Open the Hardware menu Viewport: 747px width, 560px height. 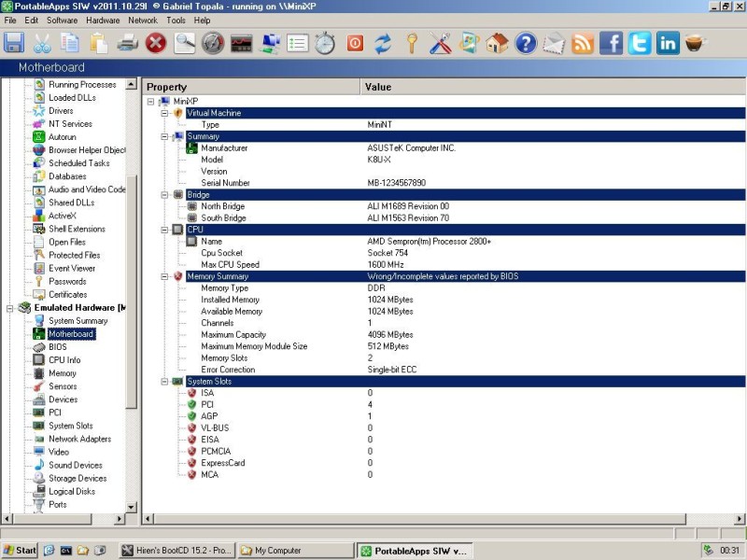103,21
